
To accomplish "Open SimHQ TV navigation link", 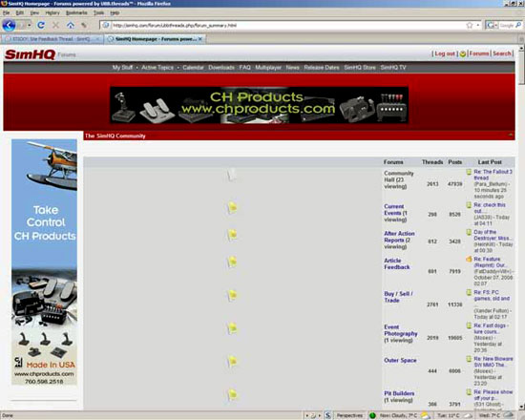I will pyautogui.click(x=393, y=68).
